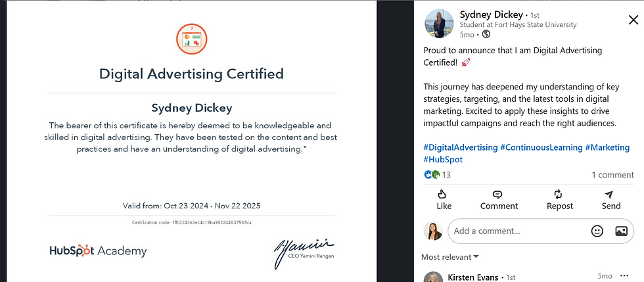Click the 'Valid from: Oct 23 2024' line
Image resolution: width=644 pixels, height=282 pixels.
click(x=191, y=206)
